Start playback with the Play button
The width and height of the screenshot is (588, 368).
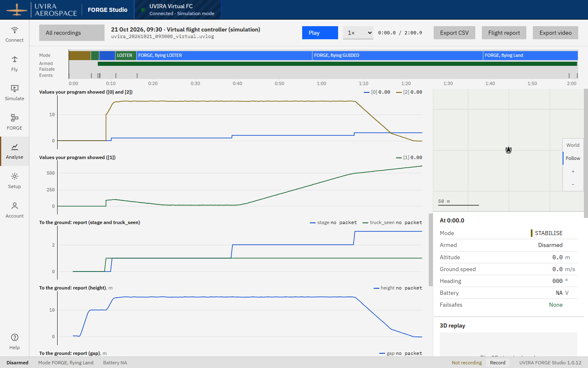[x=320, y=33]
